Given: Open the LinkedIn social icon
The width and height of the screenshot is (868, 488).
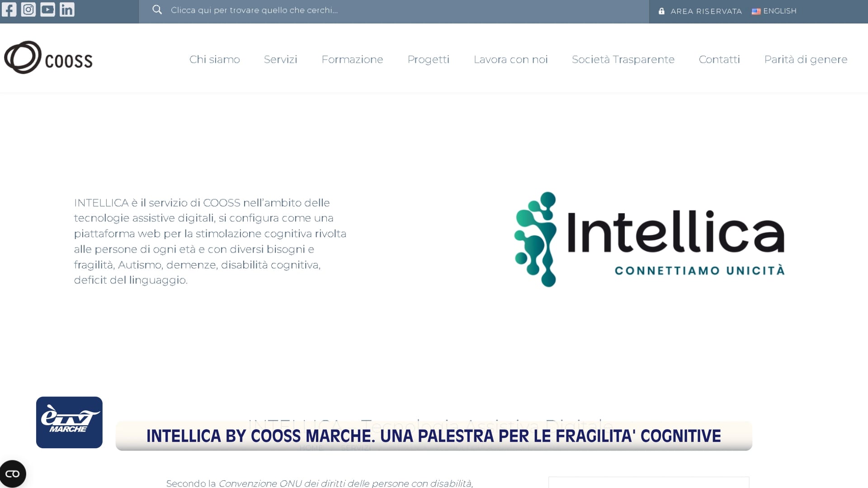Looking at the screenshot, I should [67, 9].
